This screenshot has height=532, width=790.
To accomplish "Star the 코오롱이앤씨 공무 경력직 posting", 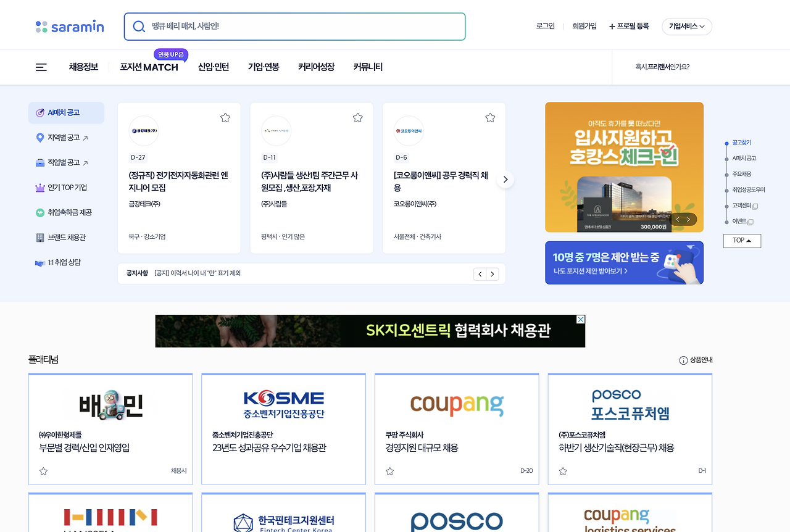I will coord(490,117).
